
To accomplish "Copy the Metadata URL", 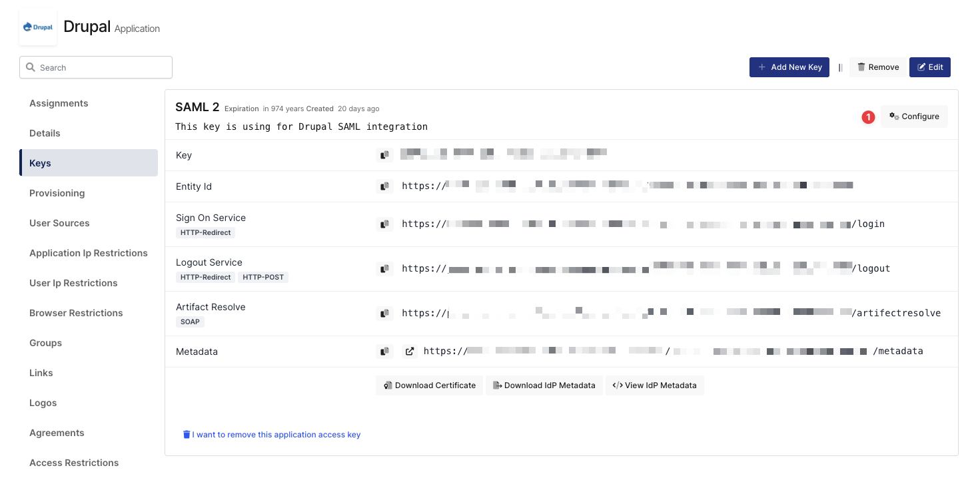I will click(x=384, y=351).
